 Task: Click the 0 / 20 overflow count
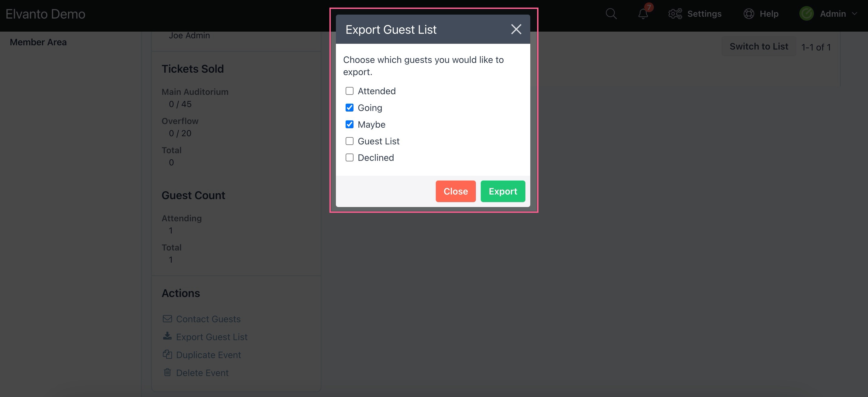tap(180, 133)
